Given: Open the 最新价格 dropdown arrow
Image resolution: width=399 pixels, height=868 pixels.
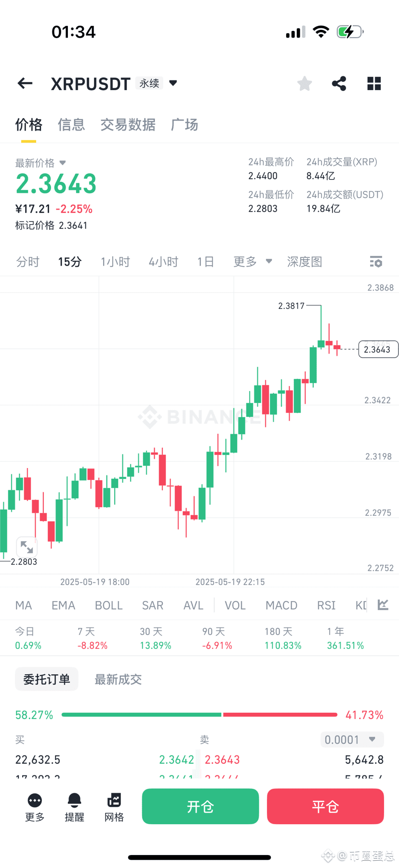Looking at the screenshot, I should click(x=63, y=163).
